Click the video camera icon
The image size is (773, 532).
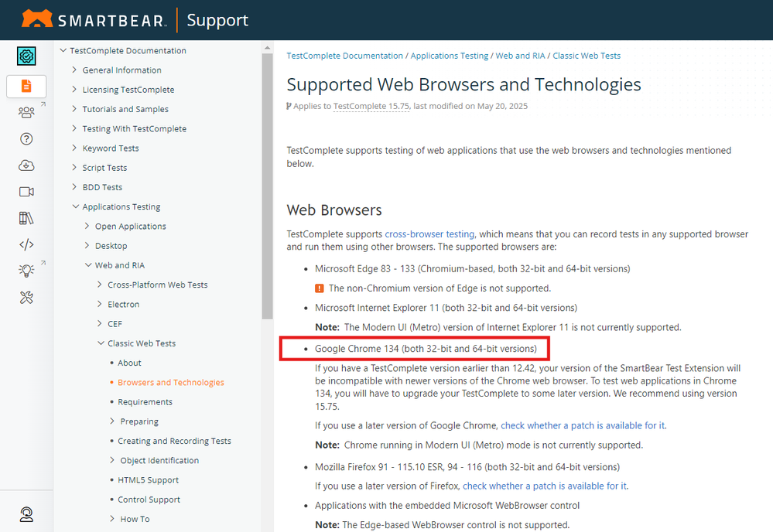click(26, 192)
